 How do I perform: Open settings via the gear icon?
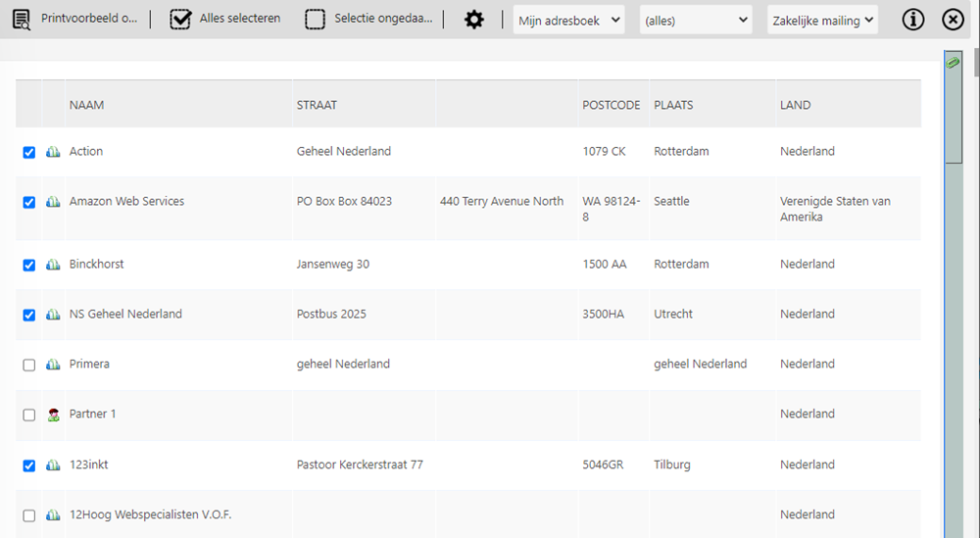coord(473,20)
